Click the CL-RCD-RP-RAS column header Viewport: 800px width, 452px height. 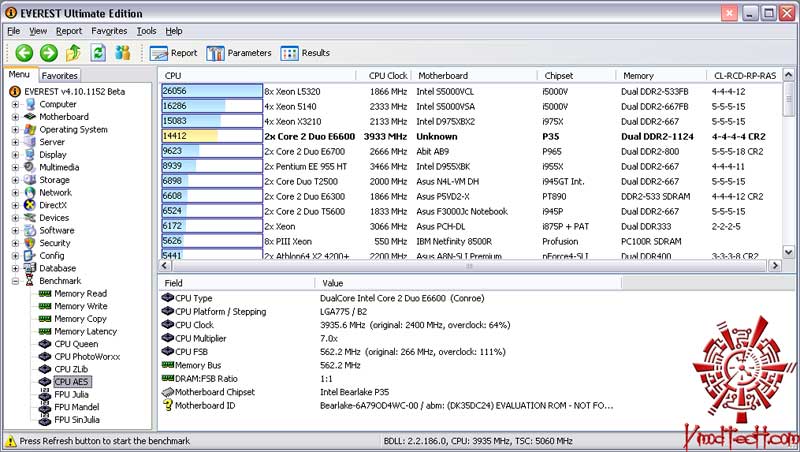pyautogui.click(x=744, y=76)
